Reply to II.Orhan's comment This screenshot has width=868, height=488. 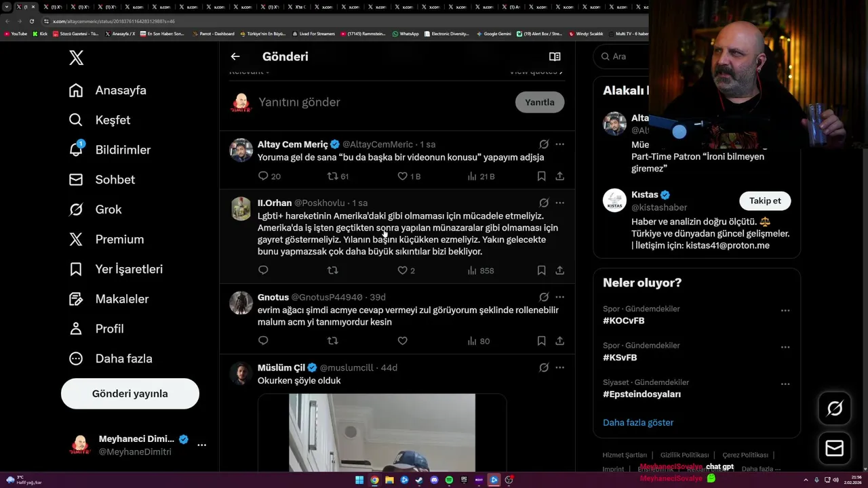click(x=263, y=270)
